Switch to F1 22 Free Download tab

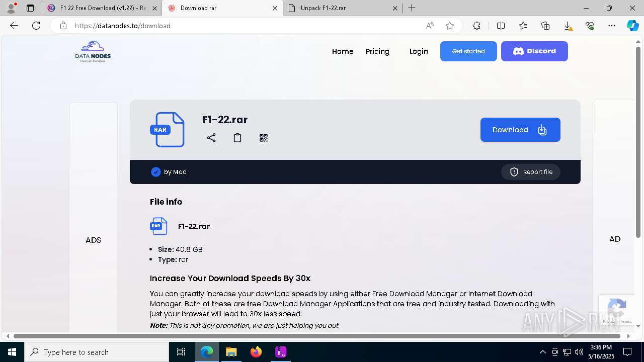(102, 8)
